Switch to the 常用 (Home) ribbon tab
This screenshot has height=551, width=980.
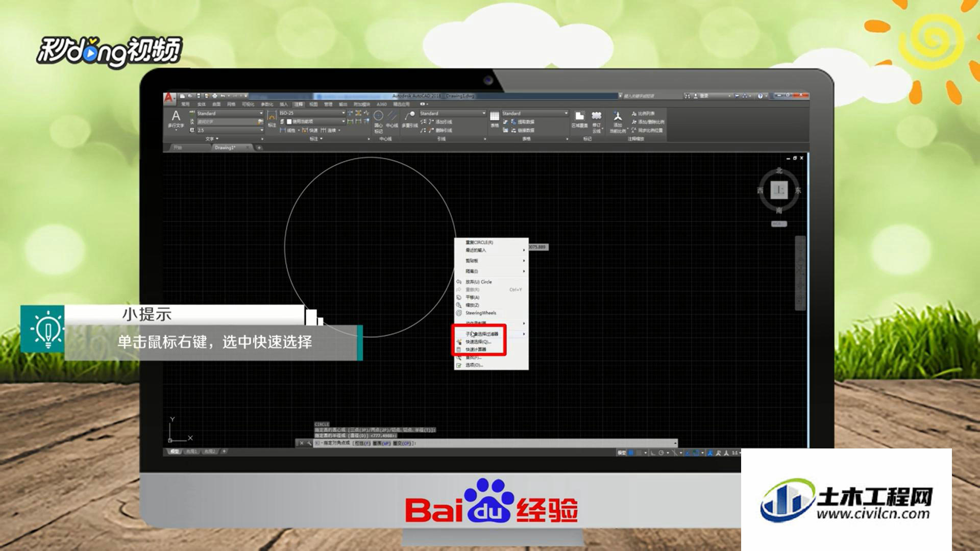click(x=185, y=105)
